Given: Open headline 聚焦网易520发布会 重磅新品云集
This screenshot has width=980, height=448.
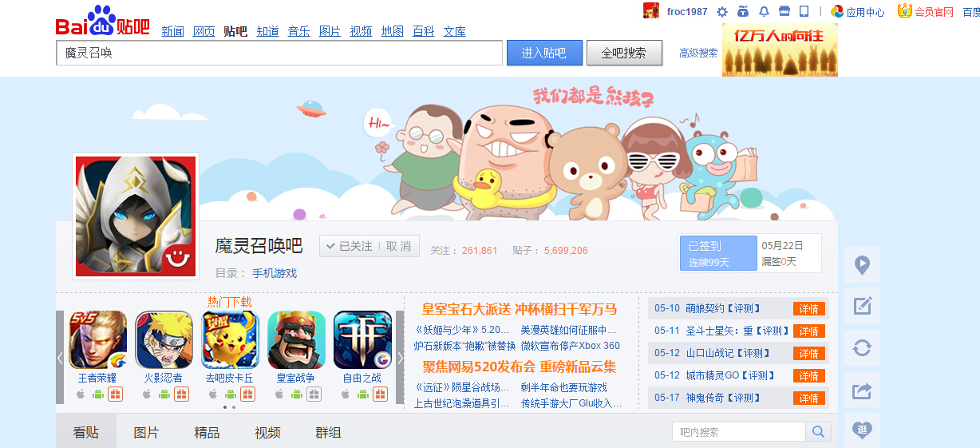Looking at the screenshot, I should coord(520,367).
